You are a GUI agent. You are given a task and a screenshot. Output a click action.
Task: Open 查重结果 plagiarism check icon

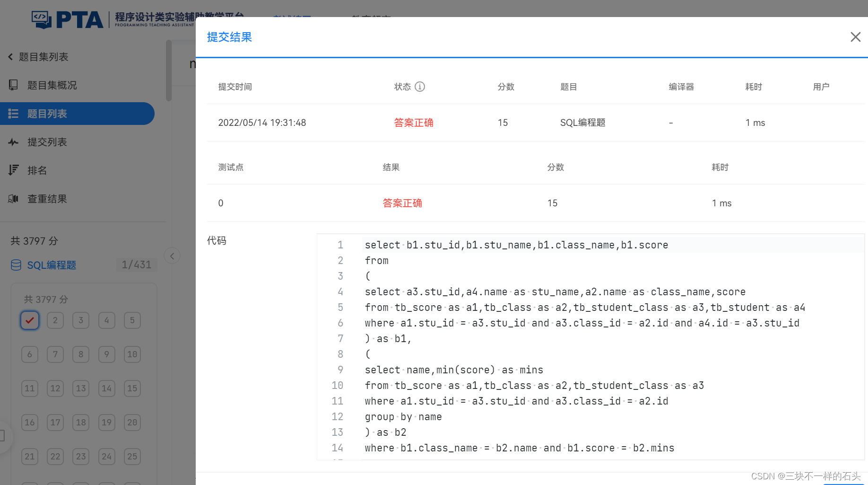(x=13, y=199)
